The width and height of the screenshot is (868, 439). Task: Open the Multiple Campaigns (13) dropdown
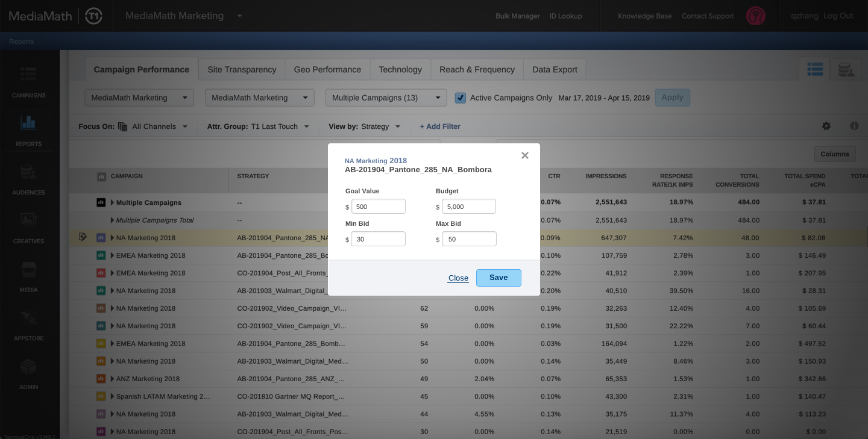pyautogui.click(x=386, y=98)
